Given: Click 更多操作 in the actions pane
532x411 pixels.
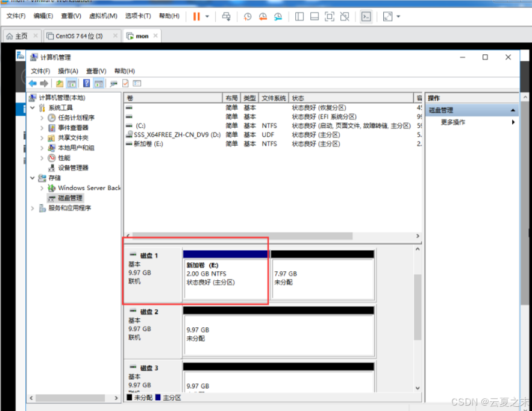Looking at the screenshot, I should coord(453,122).
